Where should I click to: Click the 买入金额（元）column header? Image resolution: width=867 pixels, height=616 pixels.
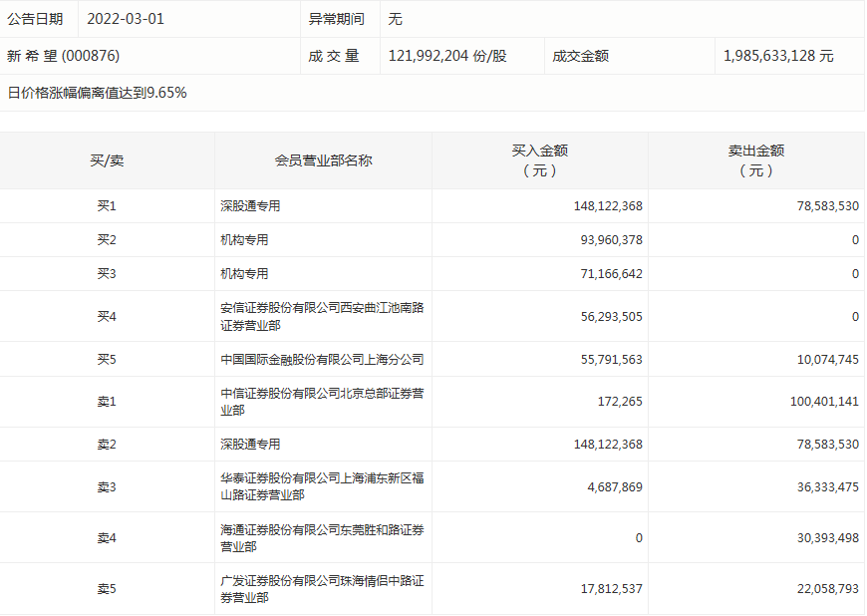(x=540, y=160)
